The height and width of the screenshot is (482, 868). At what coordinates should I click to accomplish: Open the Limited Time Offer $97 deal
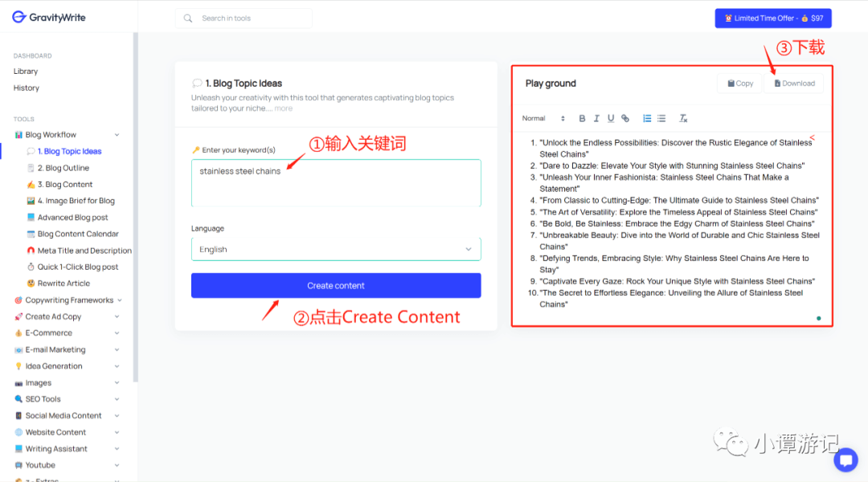click(x=773, y=18)
